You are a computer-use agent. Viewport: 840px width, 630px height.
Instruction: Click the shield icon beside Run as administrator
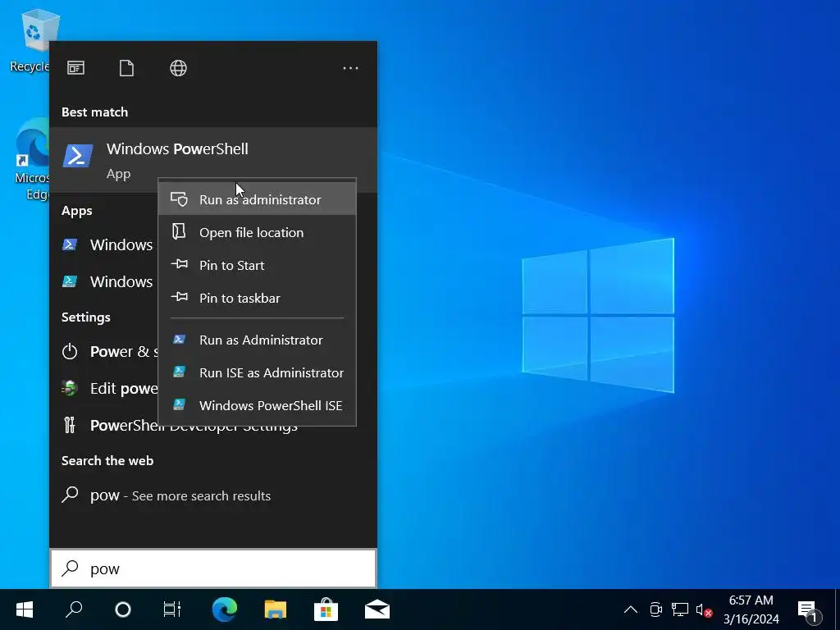click(179, 199)
